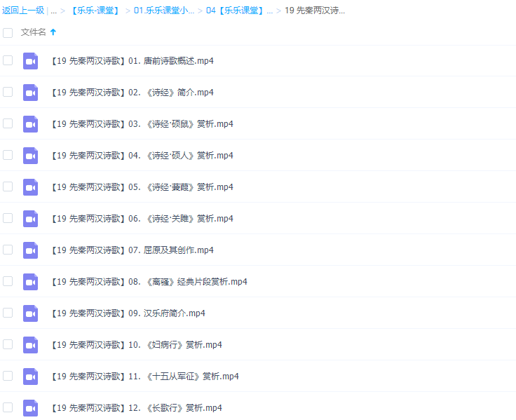Click video icon beside 《诗经·蒹葭》赏析
The width and height of the screenshot is (516, 420).
pyautogui.click(x=30, y=187)
